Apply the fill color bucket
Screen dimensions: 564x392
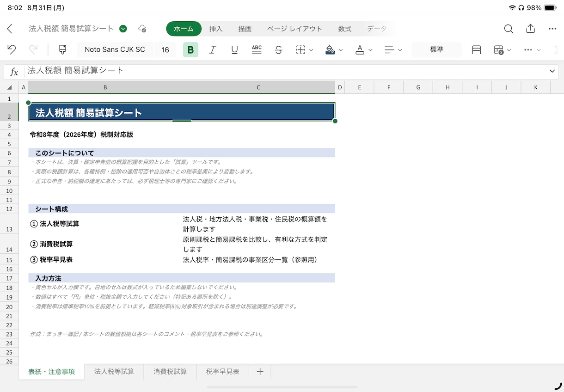[330, 49]
